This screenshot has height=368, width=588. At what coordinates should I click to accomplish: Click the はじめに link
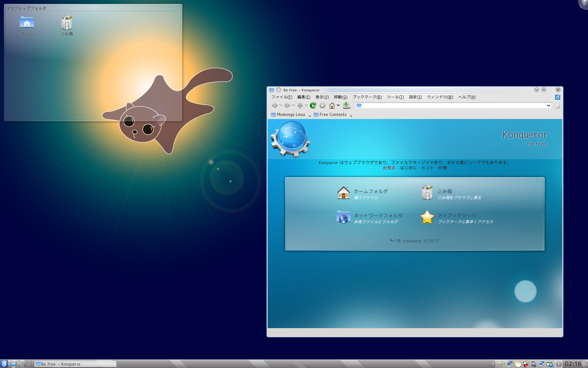(x=408, y=168)
